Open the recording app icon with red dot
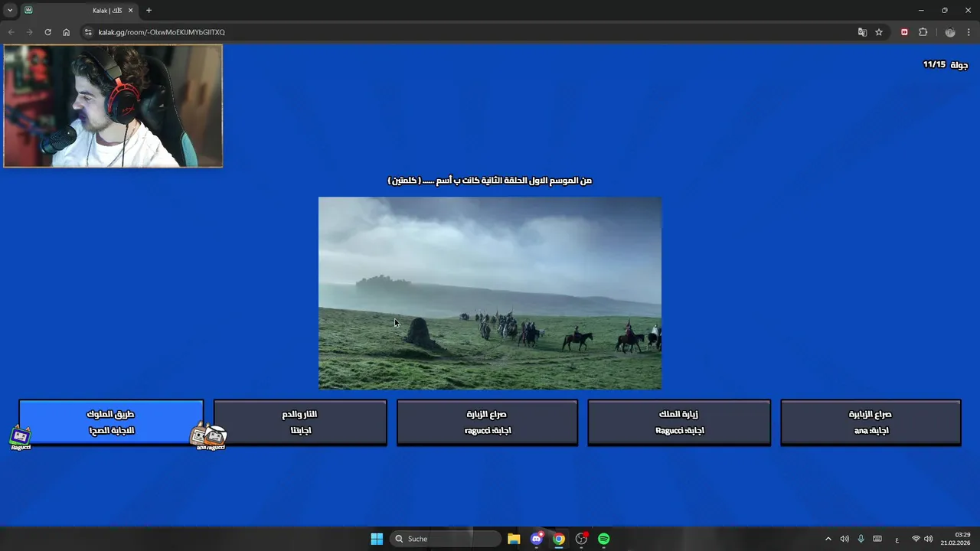980x551 pixels. (582, 539)
